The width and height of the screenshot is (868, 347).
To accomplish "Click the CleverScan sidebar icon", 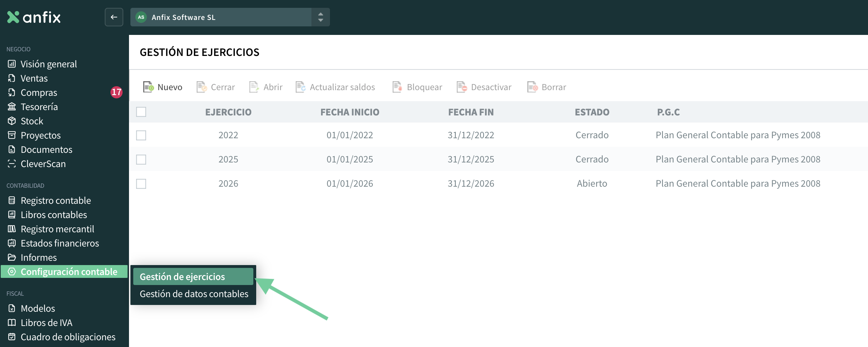I will click(x=12, y=164).
